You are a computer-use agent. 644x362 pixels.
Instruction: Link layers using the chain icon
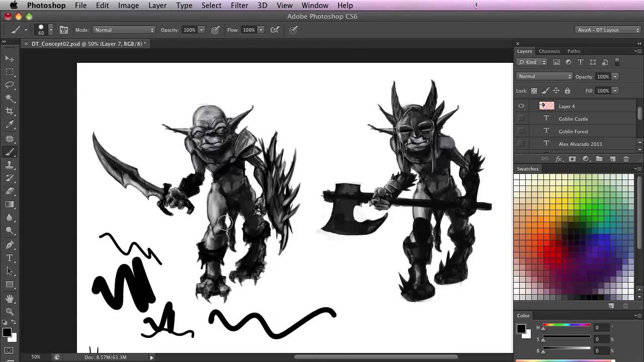(x=545, y=159)
